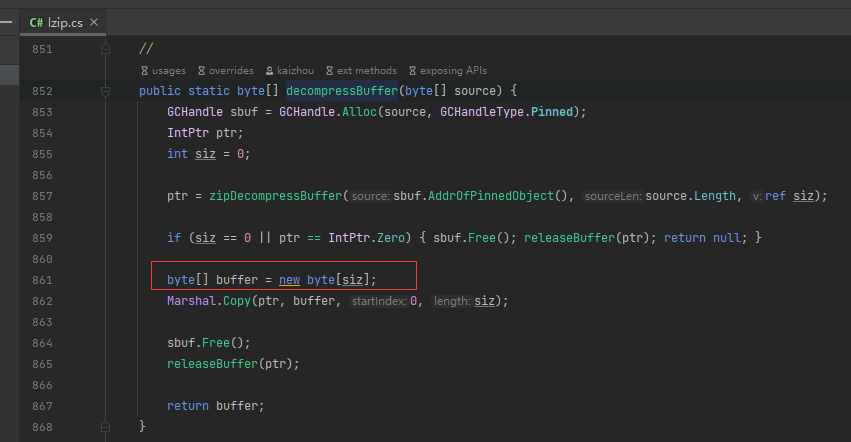The image size is (851, 442).
Task: Select the lzip.cs editor tab
Action: [x=64, y=21]
